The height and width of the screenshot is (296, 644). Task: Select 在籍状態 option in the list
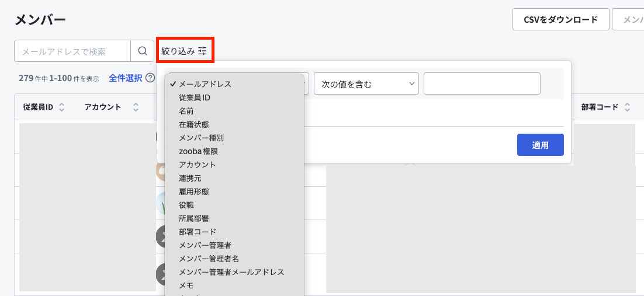[234, 124]
